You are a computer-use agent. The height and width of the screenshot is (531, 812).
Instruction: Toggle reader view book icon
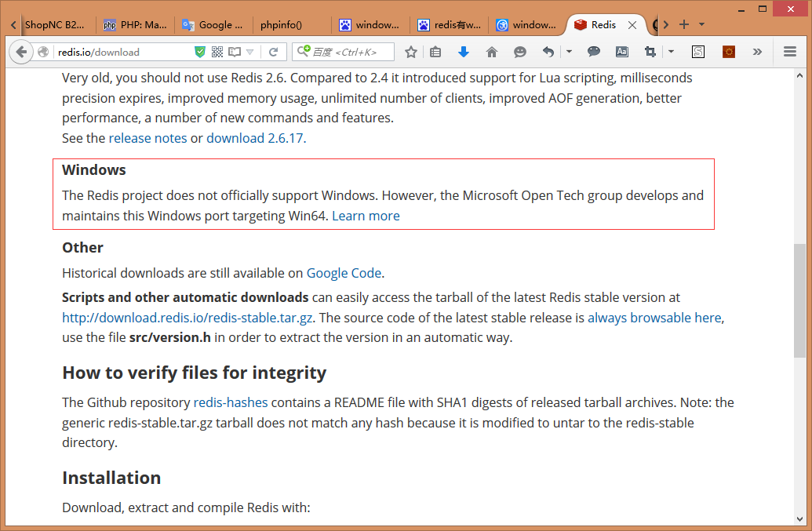point(234,52)
